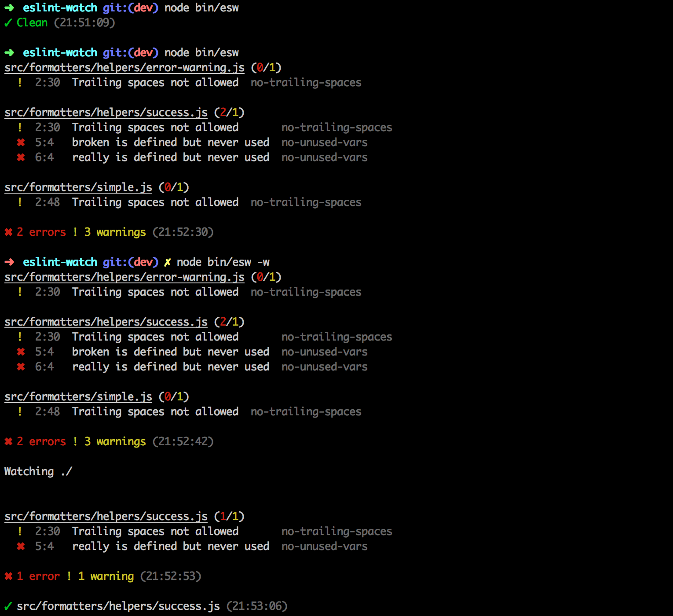Click the "(1/1)" count beside success.js
Viewport: 673px width, 616px height.
coord(229,517)
